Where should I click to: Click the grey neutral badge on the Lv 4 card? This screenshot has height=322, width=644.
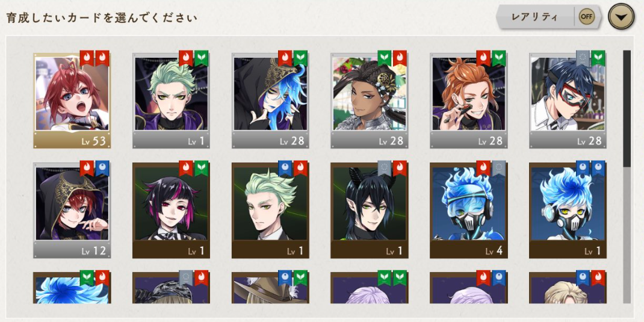(x=499, y=168)
